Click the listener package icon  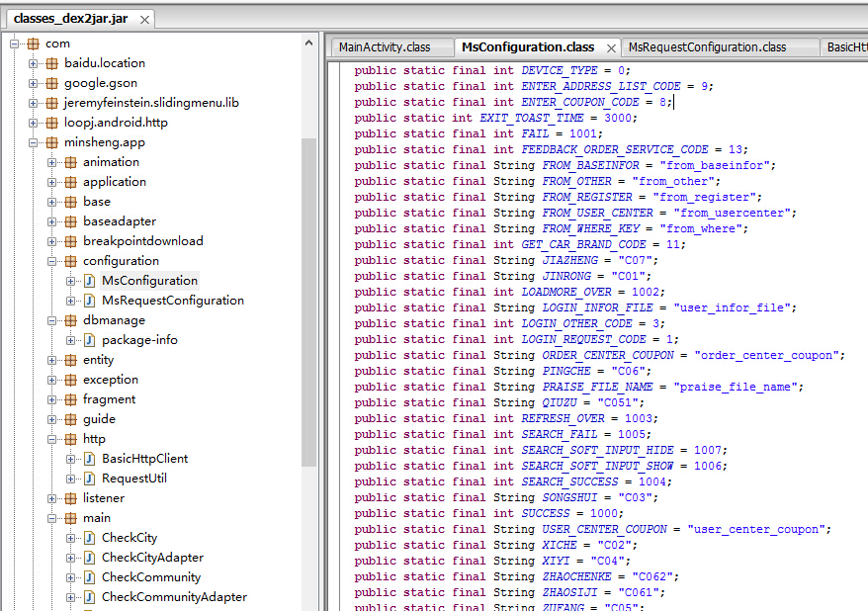tap(71, 498)
